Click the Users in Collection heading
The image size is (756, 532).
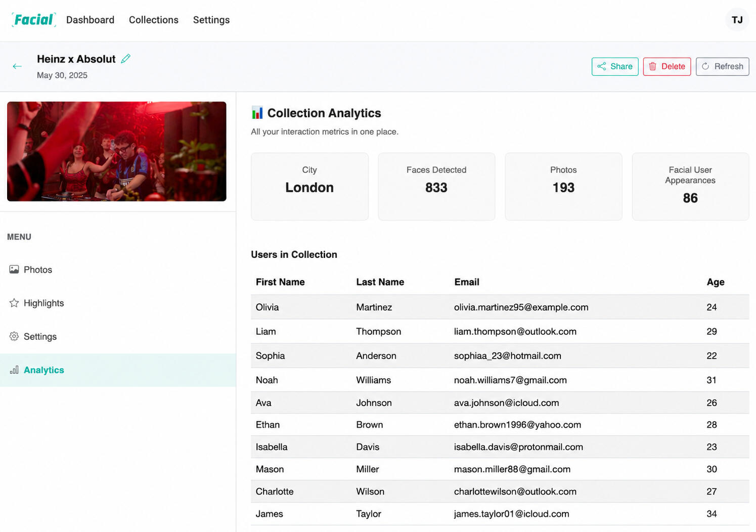(294, 254)
